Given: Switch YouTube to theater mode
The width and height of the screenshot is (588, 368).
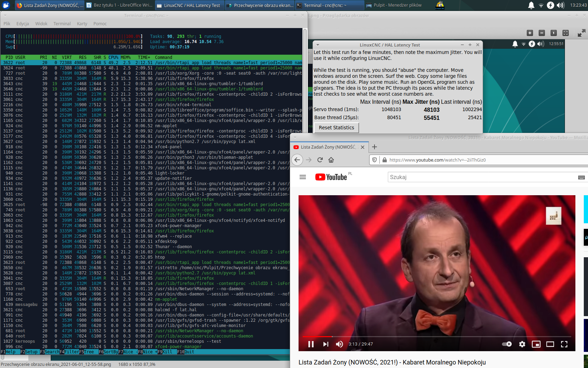Looking at the screenshot, I should [x=550, y=344].
